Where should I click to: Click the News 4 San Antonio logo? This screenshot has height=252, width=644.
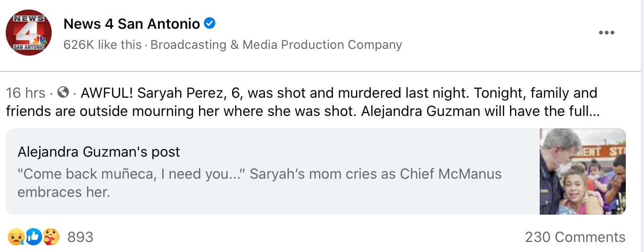click(29, 33)
